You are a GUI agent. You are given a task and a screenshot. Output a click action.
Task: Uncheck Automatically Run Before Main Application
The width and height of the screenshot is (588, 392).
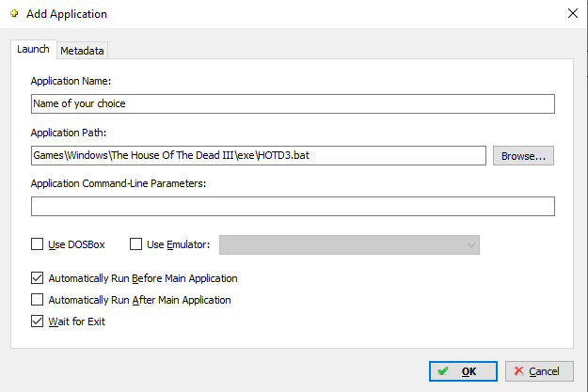37,278
